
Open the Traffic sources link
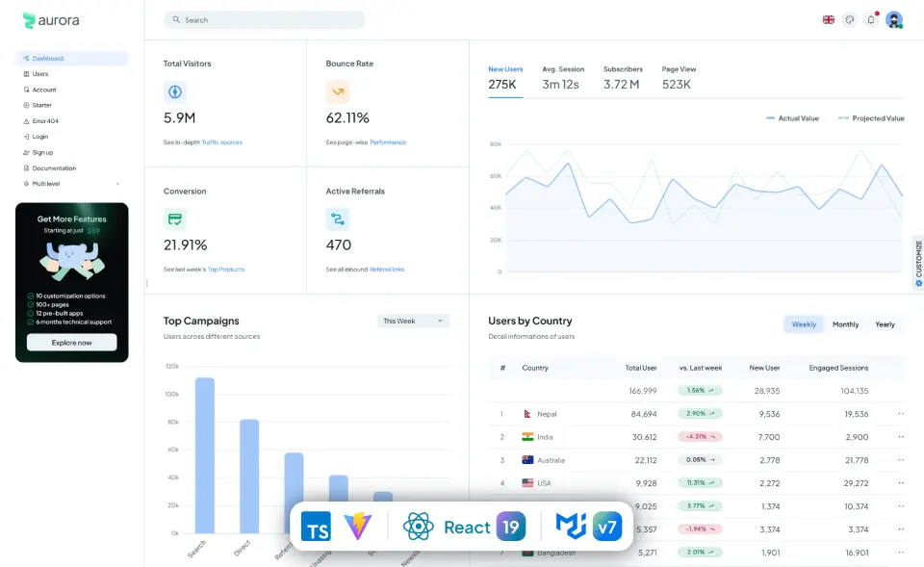(221, 142)
